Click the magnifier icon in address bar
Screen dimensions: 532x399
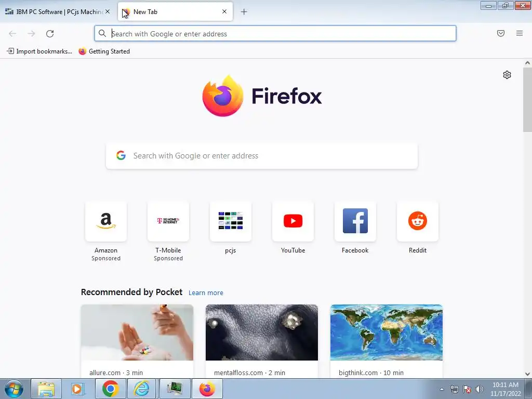[102, 33]
